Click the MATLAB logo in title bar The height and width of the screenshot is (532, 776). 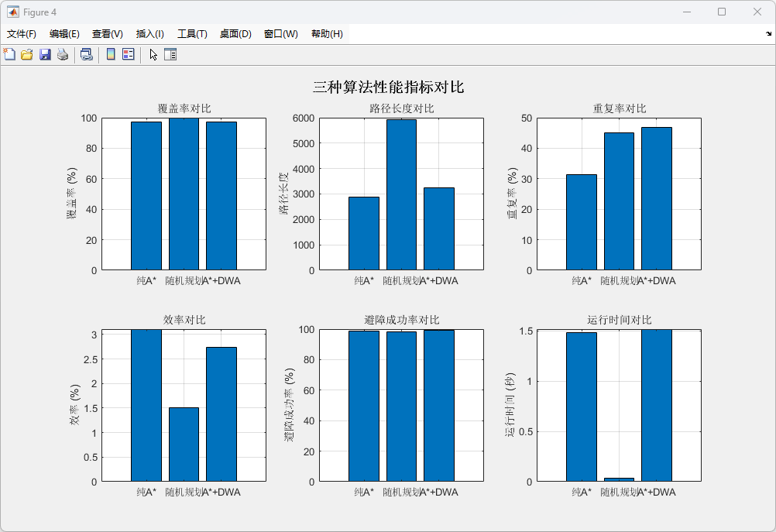[x=13, y=12]
